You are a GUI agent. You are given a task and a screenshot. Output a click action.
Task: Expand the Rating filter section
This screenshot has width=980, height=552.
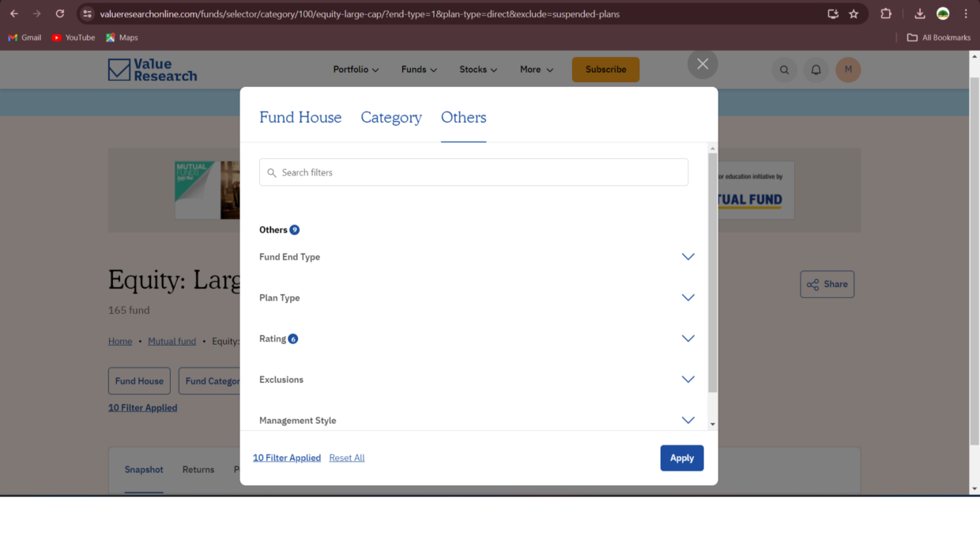click(x=688, y=338)
